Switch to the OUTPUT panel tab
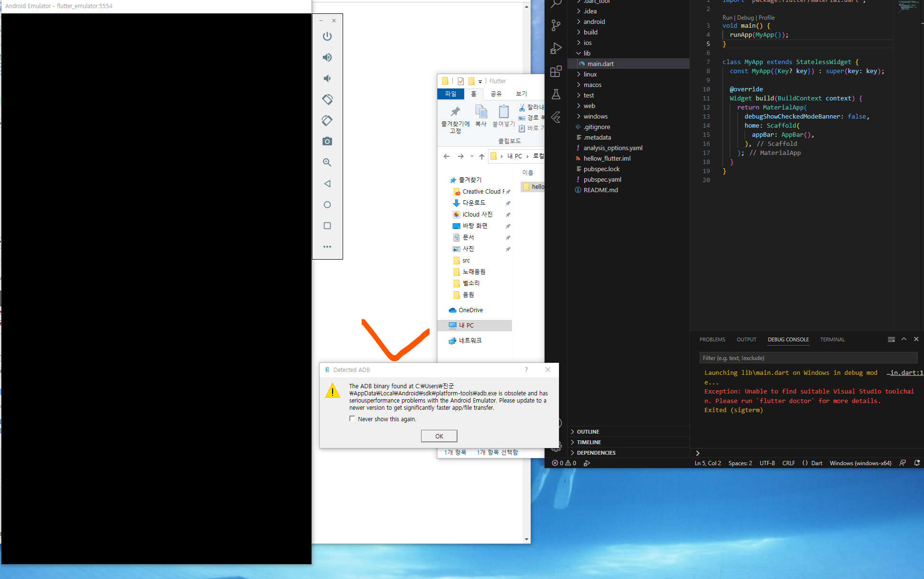The width and height of the screenshot is (924, 579). tap(746, 339)
